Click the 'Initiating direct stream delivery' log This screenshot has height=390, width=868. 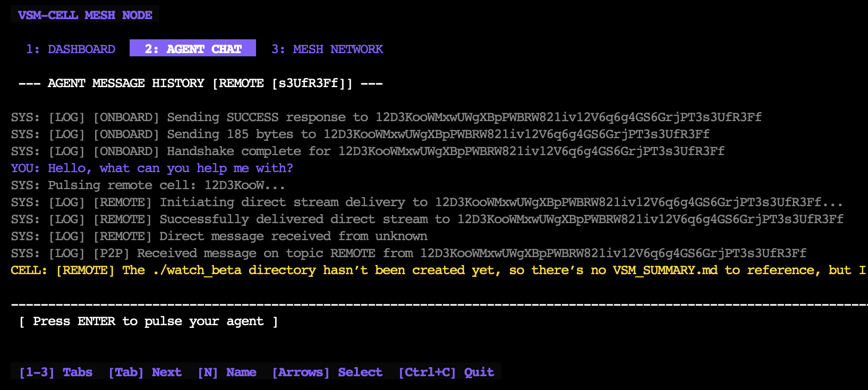(427, 202)
